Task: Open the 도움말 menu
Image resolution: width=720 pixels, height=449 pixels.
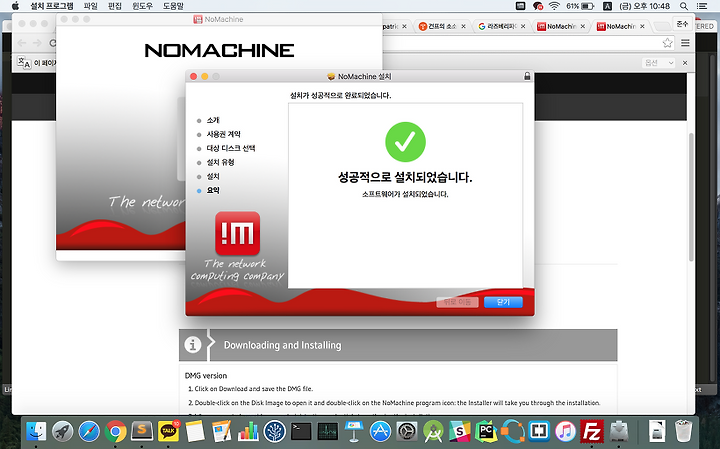Action: pyautogui.click(x=173, y=6)
